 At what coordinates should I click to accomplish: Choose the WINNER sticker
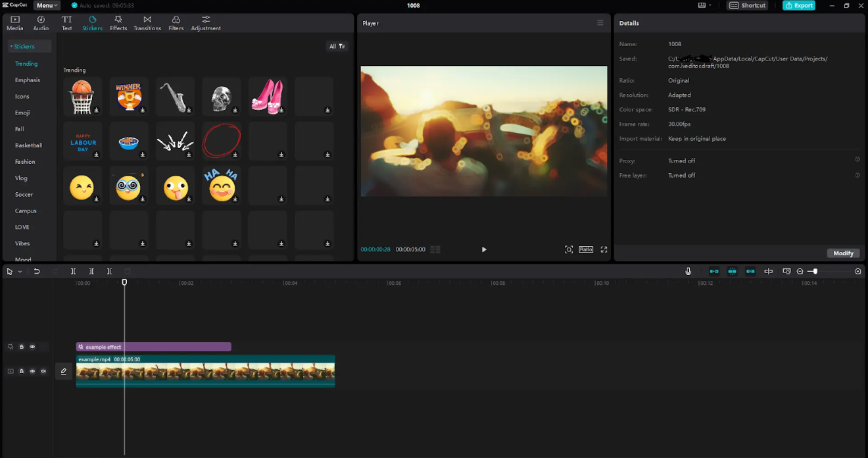pyautogui.click(x=129, y=96)
